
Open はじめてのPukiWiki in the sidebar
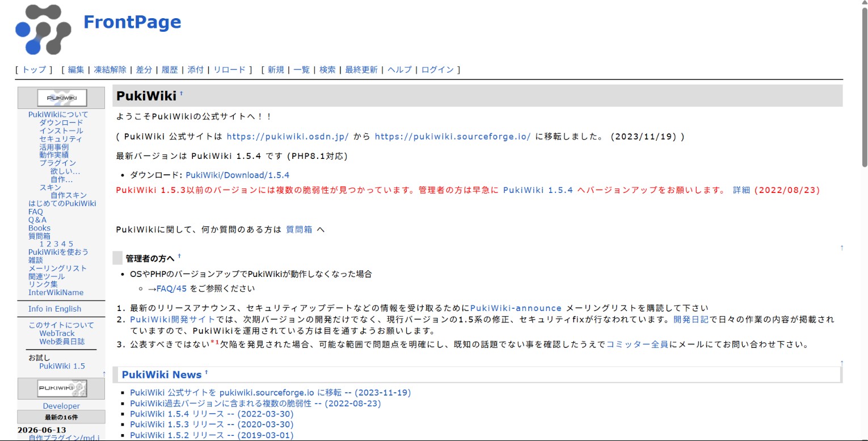(x=62, y=203)
